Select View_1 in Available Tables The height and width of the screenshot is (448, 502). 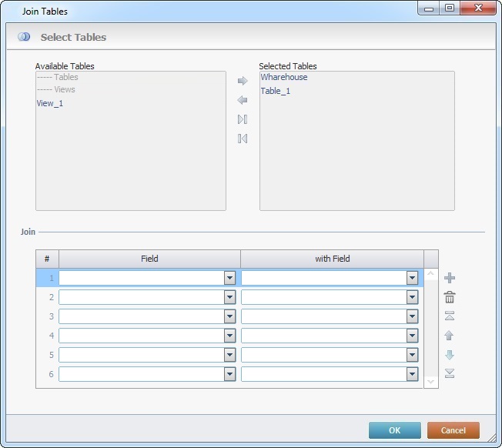(x=50, y=103)
